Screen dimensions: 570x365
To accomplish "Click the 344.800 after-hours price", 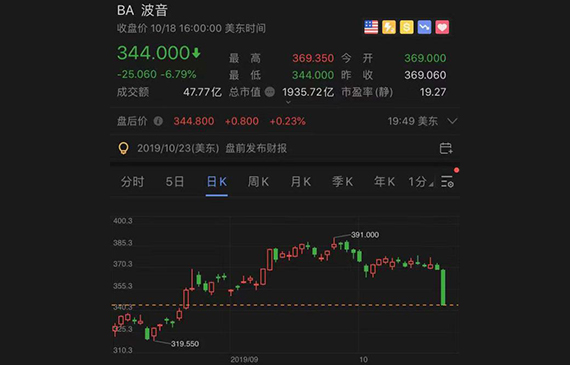I will (194, 121).
